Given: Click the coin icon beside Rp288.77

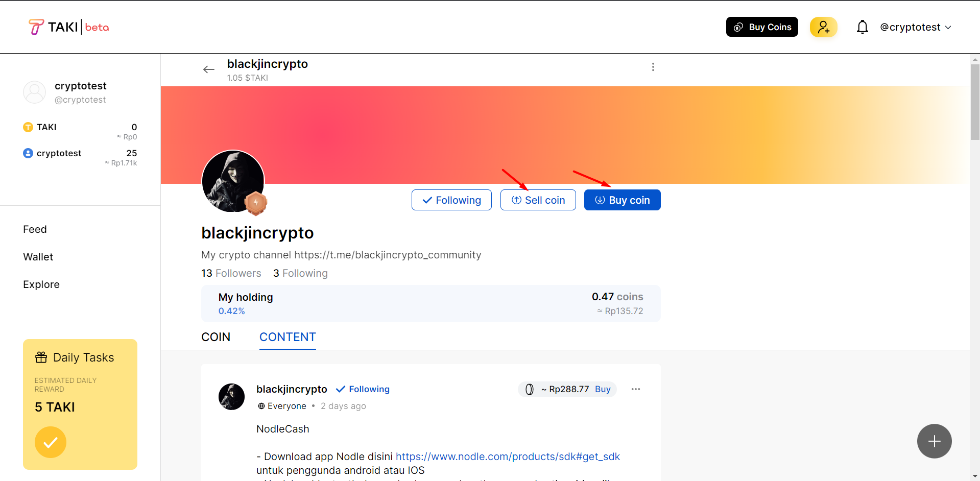Looking at the screenshot, I should coord(530,389).
